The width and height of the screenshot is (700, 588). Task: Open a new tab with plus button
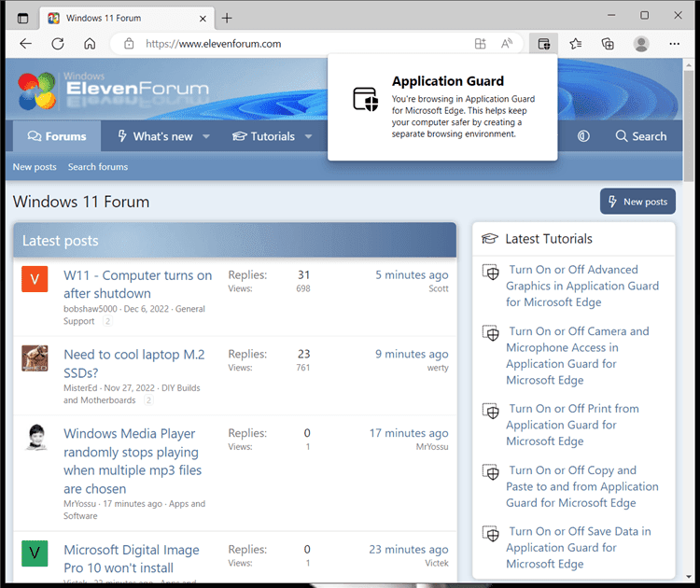click(x=227, y=19)
